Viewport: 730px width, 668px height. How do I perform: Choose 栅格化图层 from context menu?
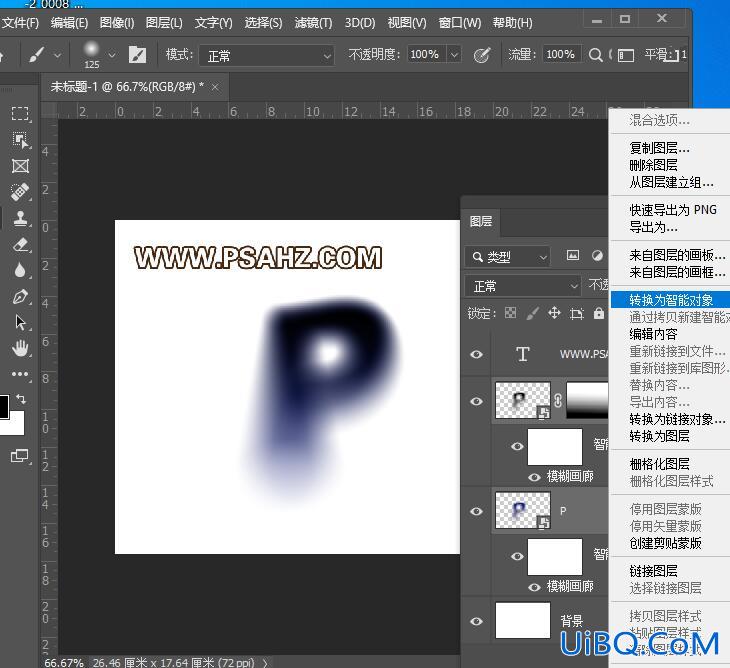pos(659,464)
